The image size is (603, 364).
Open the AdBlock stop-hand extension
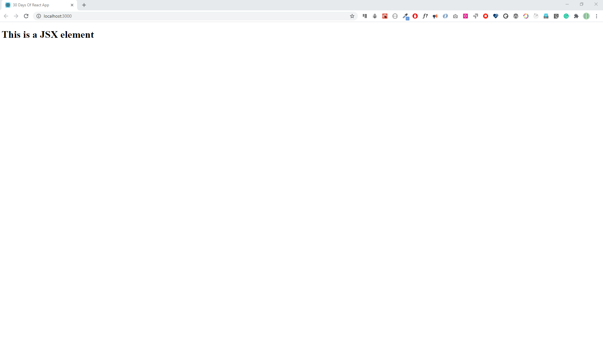(415, 16)
